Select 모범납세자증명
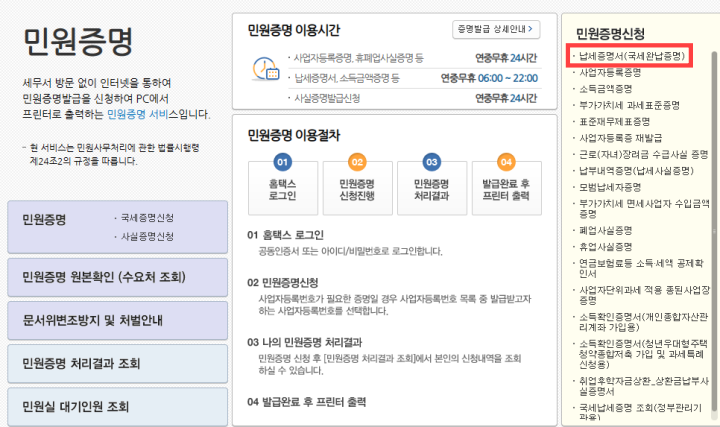This screenshot has height=427, width=720. tap(610, 187)
